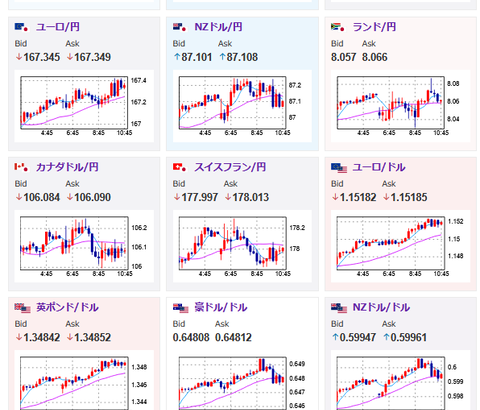Click the South Africa flag icon beside ランド/円

pyautogui.click(x=338, y=27)
